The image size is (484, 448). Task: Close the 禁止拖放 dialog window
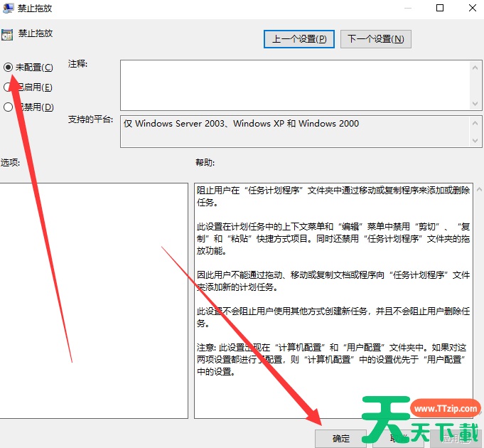(x=472, y=9)
